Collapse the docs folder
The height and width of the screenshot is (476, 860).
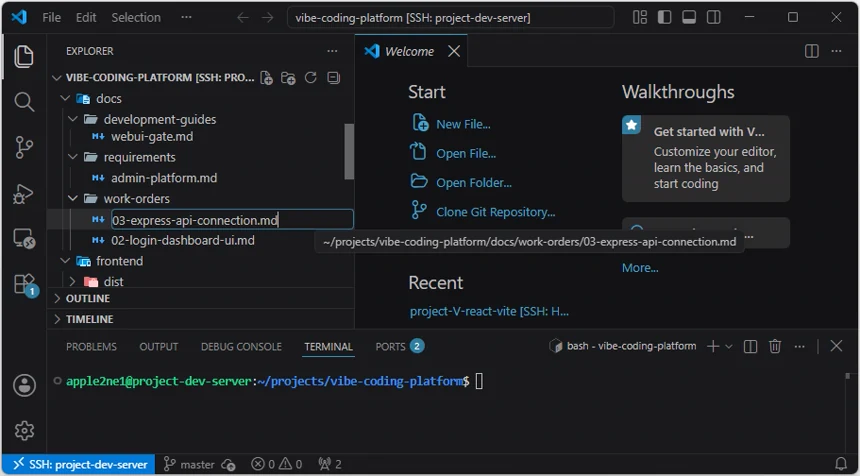pos(65,99)
